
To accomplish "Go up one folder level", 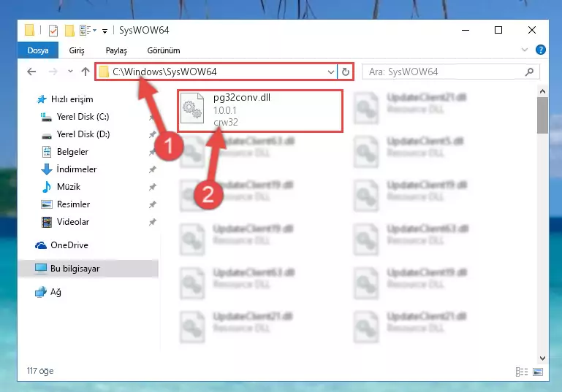I will tap(86, 72).
